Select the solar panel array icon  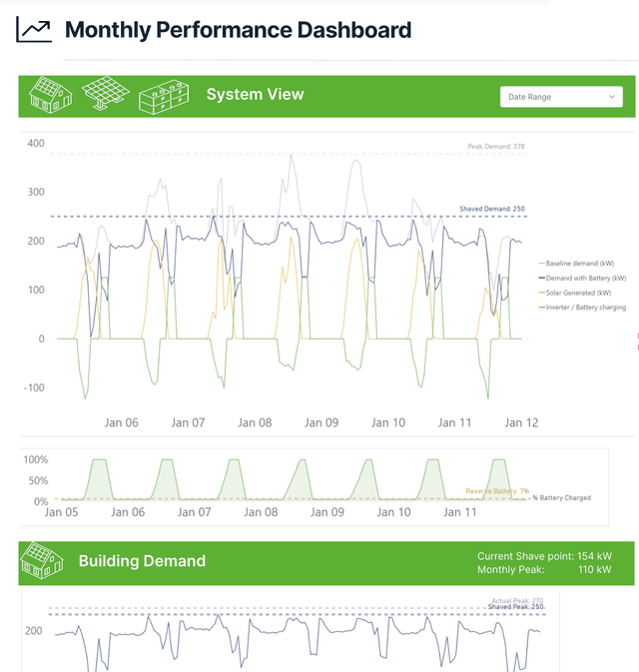105,93
